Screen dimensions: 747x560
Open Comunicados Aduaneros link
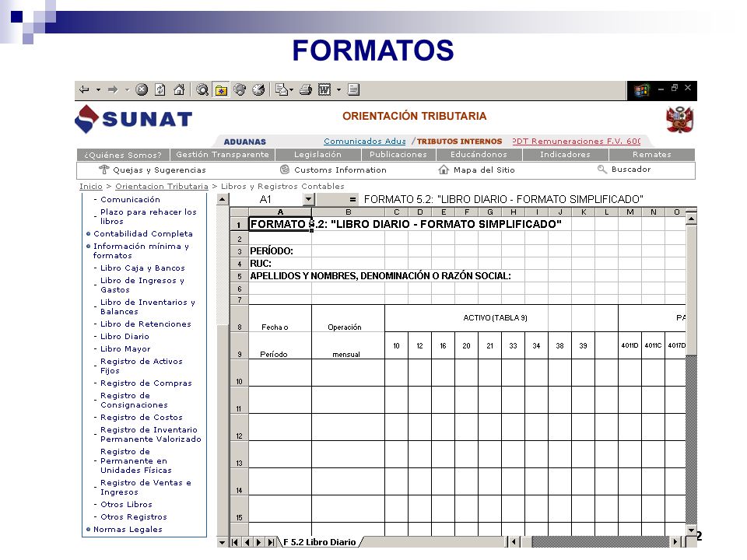coord(364,142)
